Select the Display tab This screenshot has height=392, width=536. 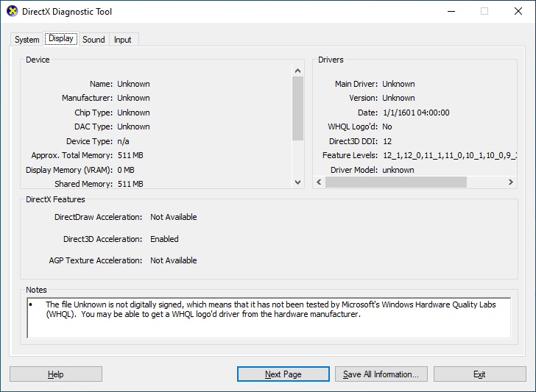[x=61, y=38]
